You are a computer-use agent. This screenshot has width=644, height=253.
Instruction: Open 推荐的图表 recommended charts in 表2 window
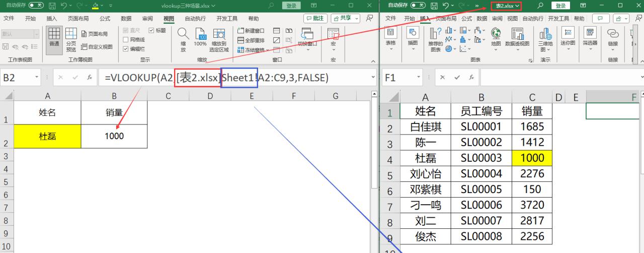[x=436, y=39]
